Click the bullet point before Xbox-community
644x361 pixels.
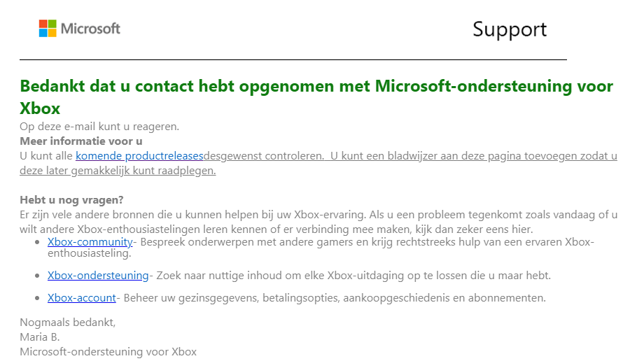38,243
